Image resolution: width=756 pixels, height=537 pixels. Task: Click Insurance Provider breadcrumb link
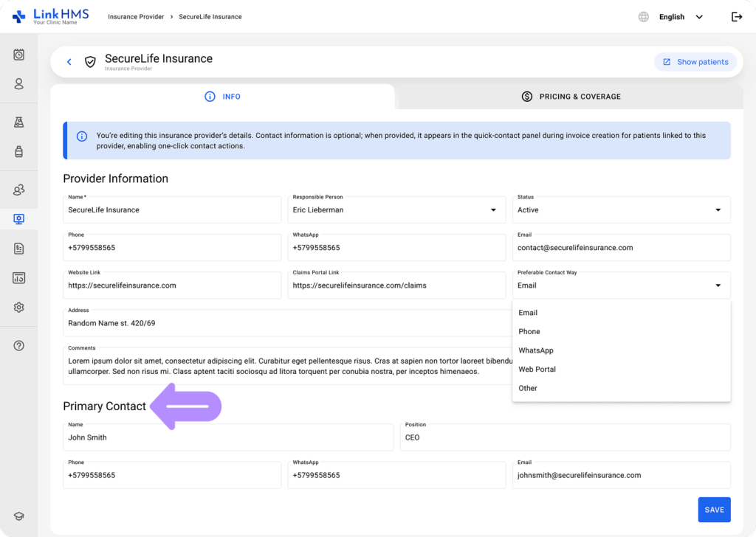click(136, 17)
